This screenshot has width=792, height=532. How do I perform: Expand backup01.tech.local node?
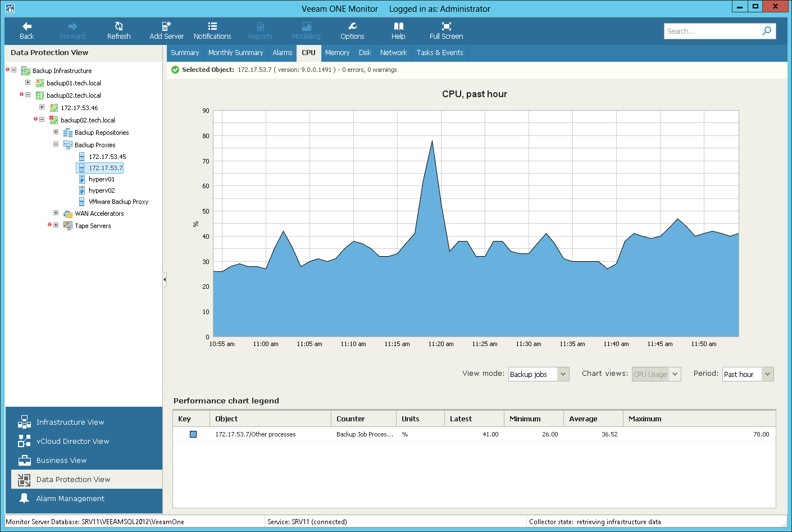click(x=28, y=83)
